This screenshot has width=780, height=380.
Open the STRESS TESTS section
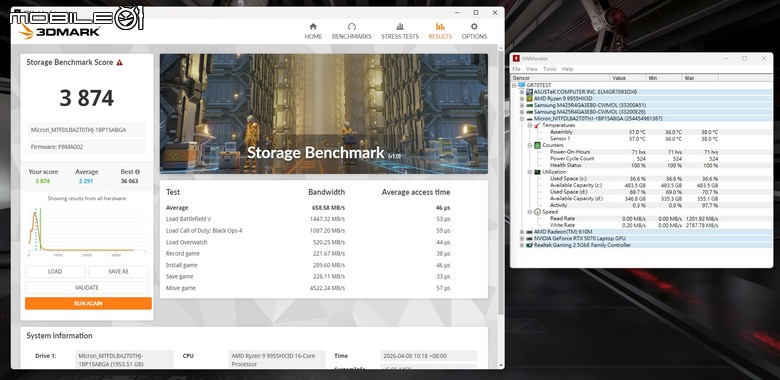tap(400, 31)
